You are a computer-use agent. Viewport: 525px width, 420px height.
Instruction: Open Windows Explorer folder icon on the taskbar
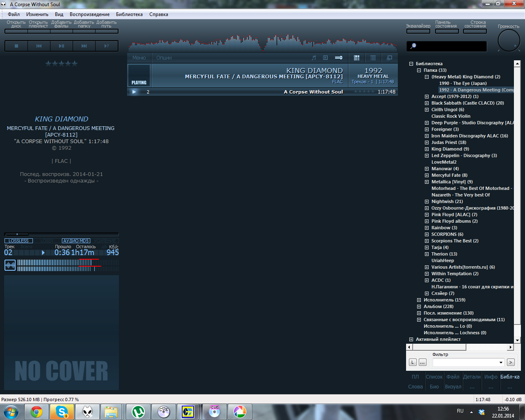(x=111, y=412)
